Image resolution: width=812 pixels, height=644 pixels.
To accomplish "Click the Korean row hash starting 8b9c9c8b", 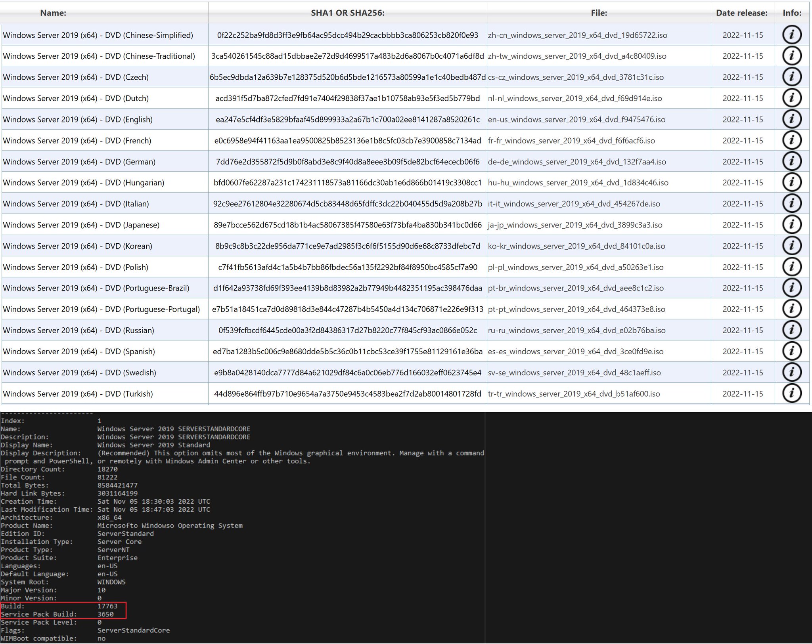I will click(348, 246).
